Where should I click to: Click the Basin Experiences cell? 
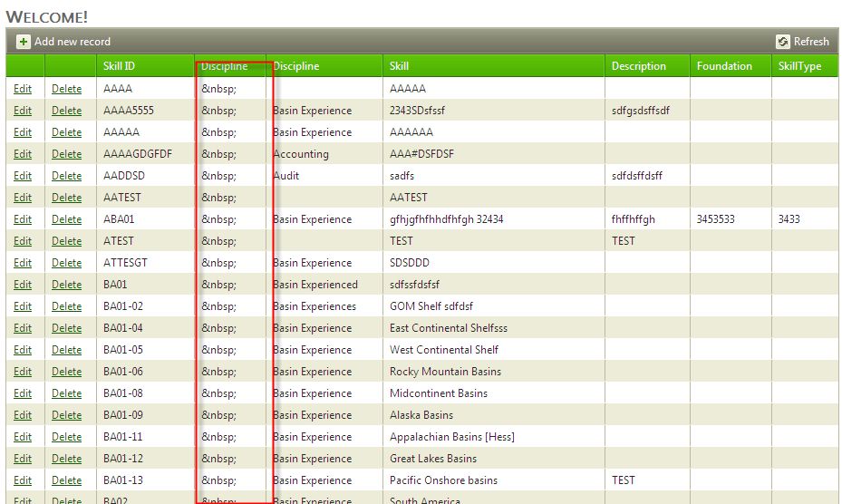[x=315, y=306]
